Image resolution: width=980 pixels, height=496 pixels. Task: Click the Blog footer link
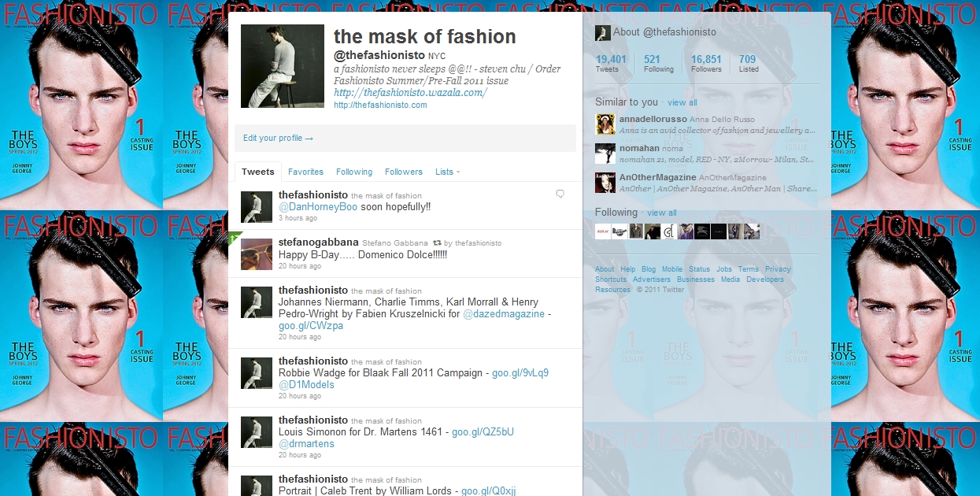point(649,269)
